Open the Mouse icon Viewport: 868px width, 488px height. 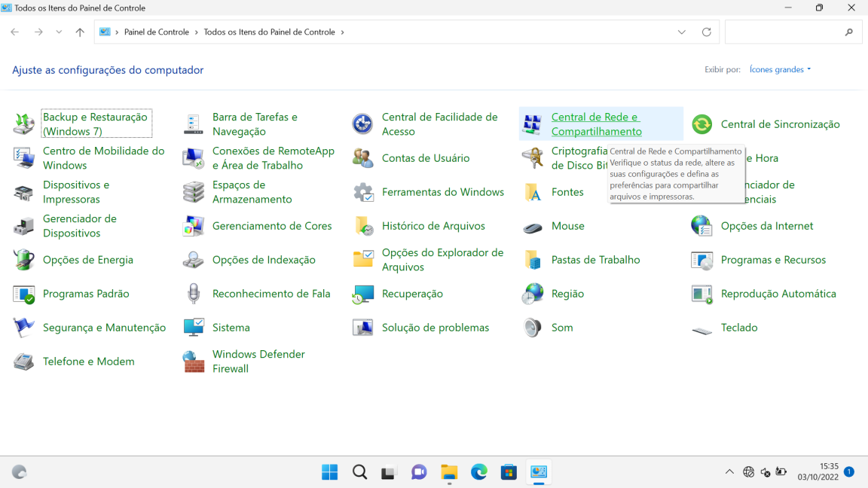pyautogui.click(x=533, y=226)
